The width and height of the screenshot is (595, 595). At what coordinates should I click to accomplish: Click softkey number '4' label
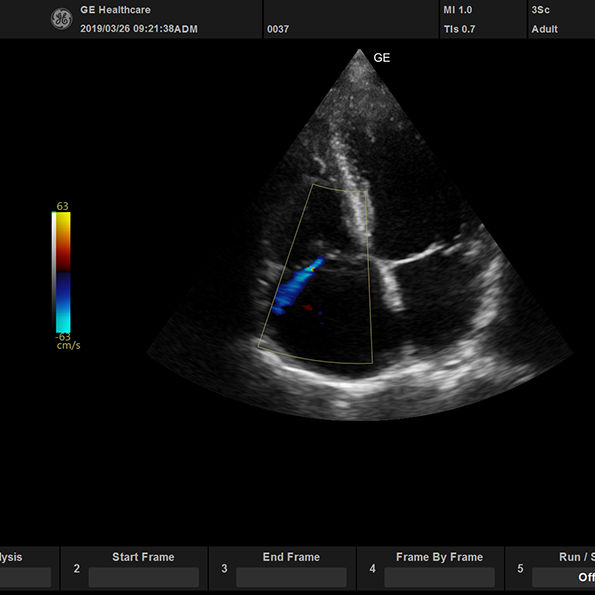click(x=372, y=568)
